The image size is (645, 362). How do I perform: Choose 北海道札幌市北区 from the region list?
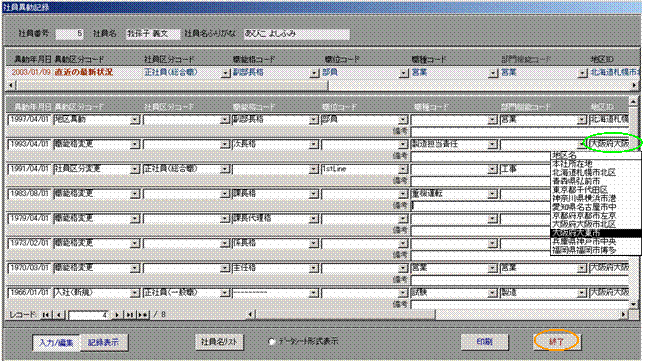tap(596, 172)
